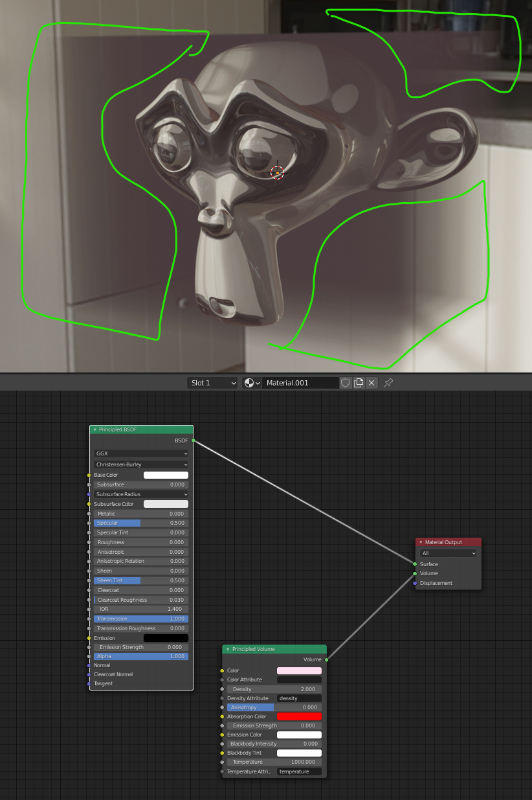Collapse the Principled BSDF node
Viewport: 532px width, 800px height.
point(94,429)
